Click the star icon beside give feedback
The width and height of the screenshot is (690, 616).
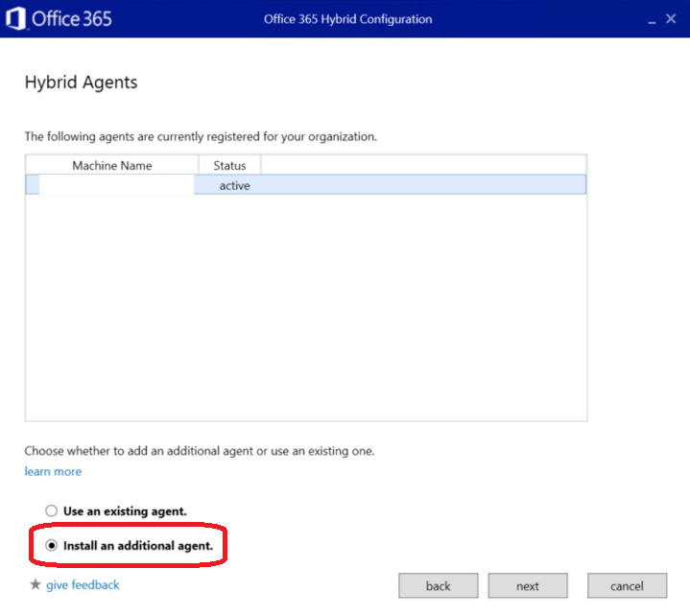36,584
